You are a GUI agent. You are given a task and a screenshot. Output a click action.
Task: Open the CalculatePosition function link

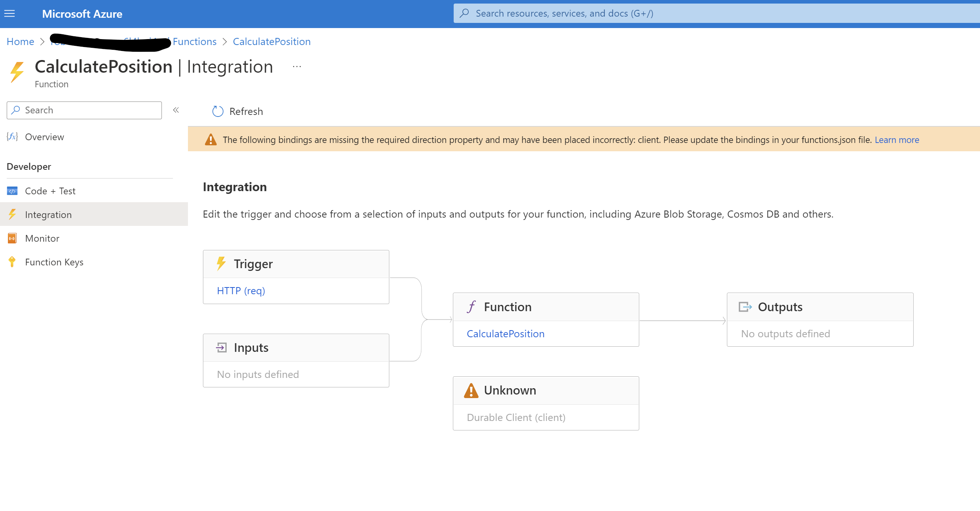pos(505,334)
